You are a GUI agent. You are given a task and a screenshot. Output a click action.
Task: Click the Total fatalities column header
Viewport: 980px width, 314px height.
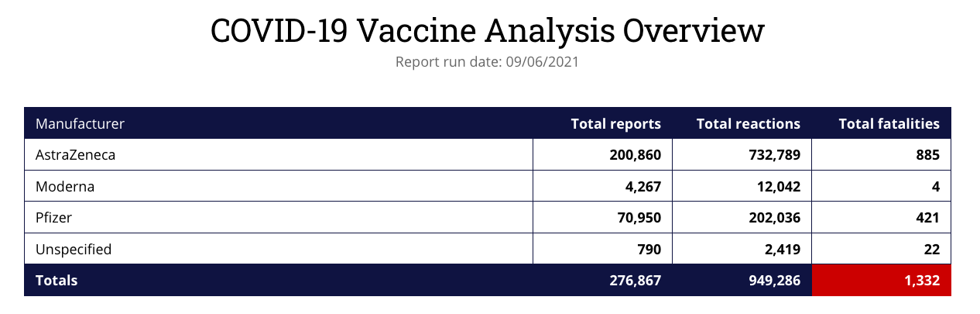point(889,123)
